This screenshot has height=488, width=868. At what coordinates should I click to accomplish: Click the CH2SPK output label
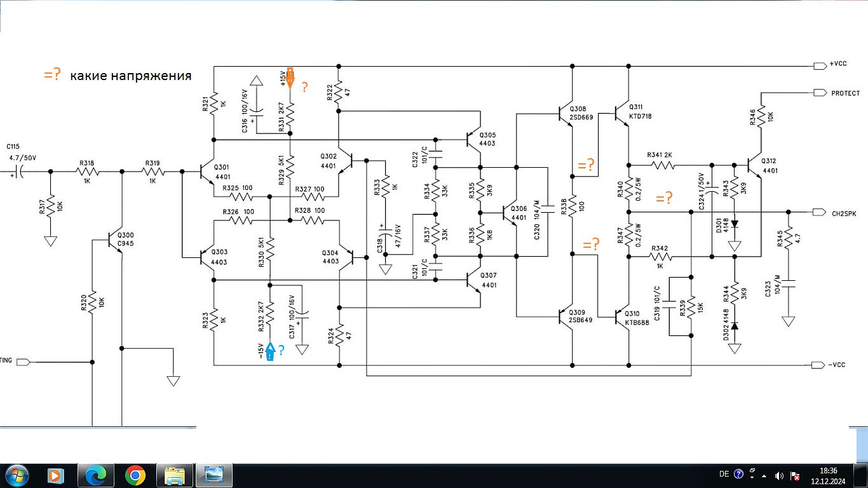(x=844, y=213)
